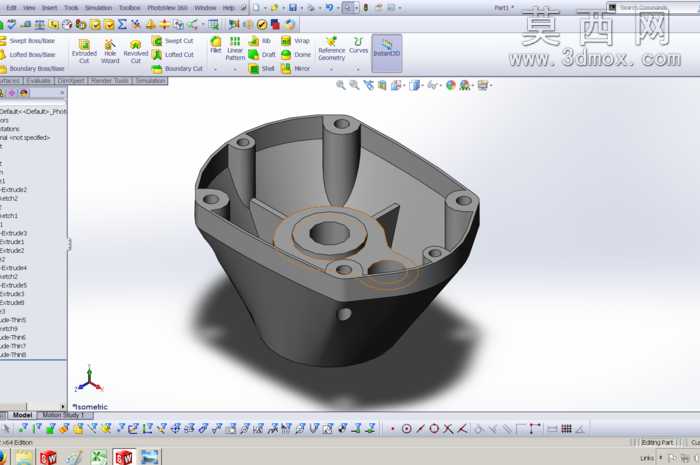Click the New document icon

pyautogui.click(x=256, y=8)
